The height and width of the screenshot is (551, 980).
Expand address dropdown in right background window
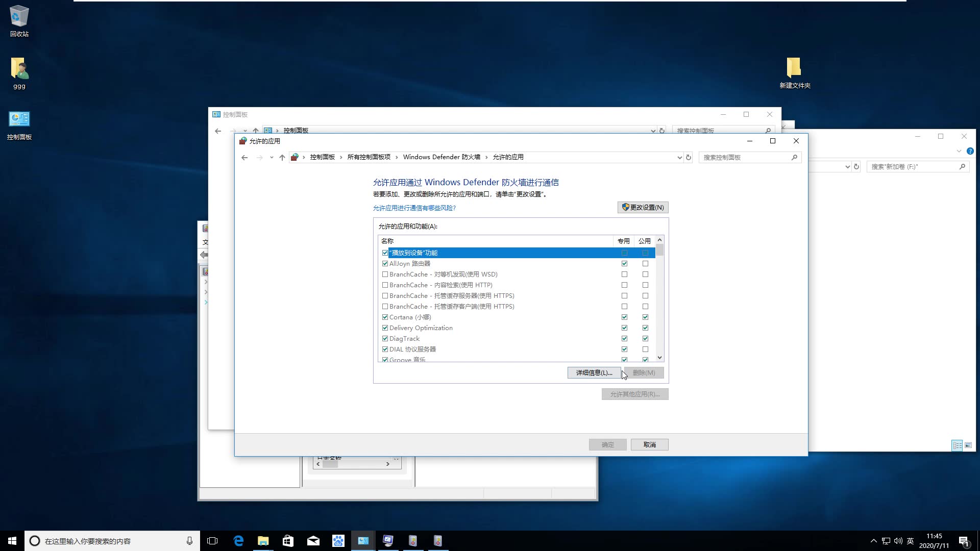(x=847, y=167)
